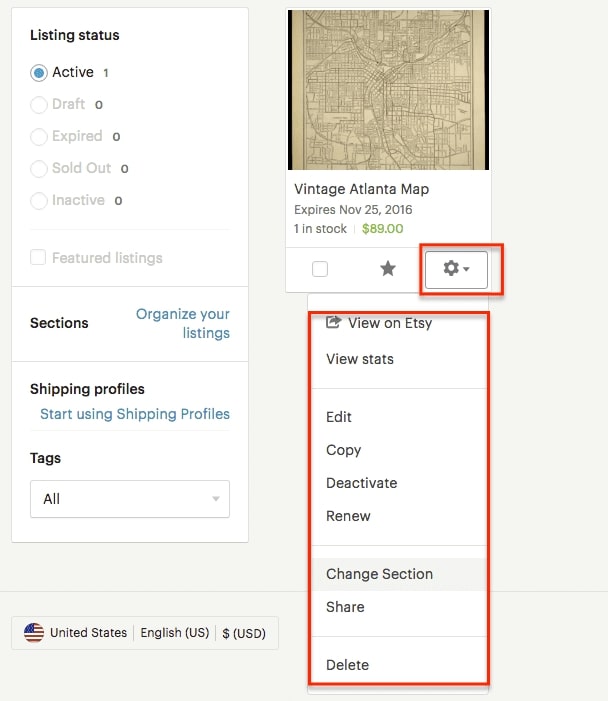Click the United States flag icon
608x701 pixels.
34,633
